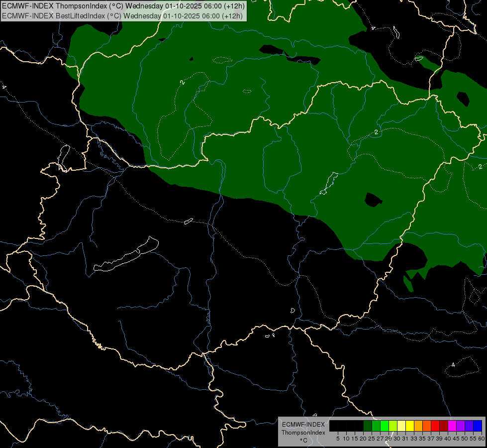
Task: Select the purple 45-50 legend swatch
Action: coord(461,426)
